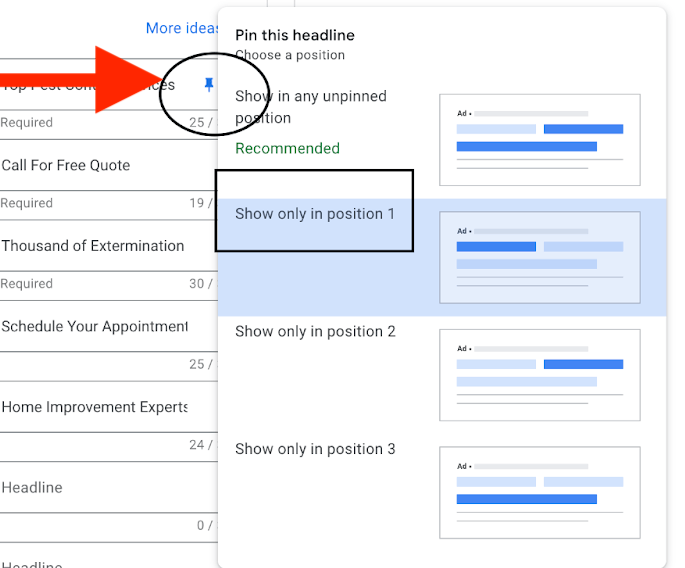This screenshot has height=568, width=685.
Task: Choose Show only in position 3
Action: [x=315, y=449]
